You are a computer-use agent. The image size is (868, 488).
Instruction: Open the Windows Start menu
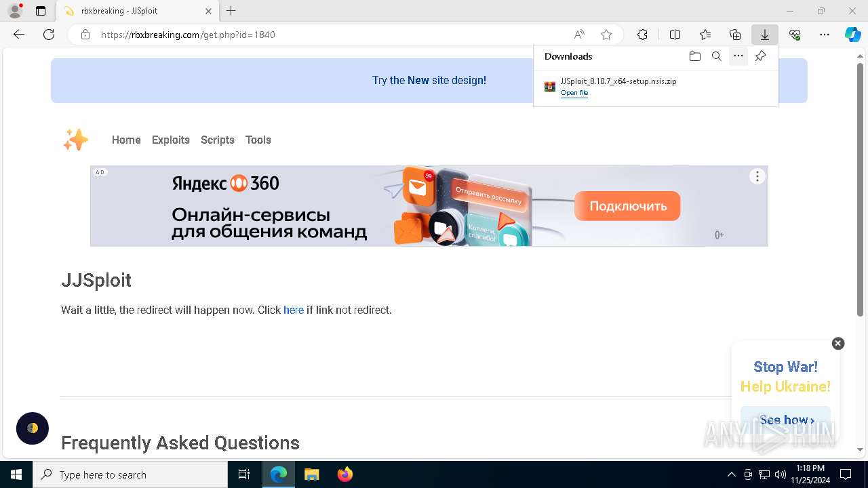coord(16,474)
